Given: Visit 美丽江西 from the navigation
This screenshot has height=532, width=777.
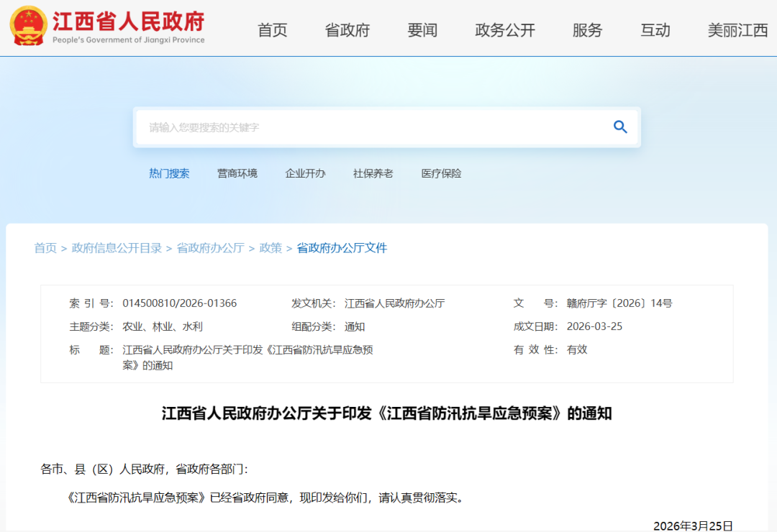Looking at the screenshot, I should tap(736, 30).
